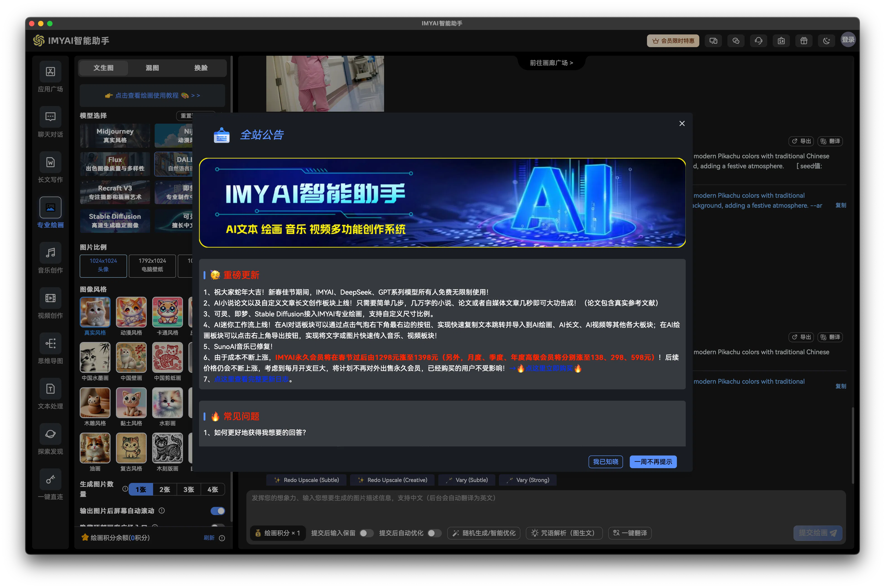This screenshot has height=588, width=885.
Task: Click 会员限时特惠 button
Action: click(673, 41)
